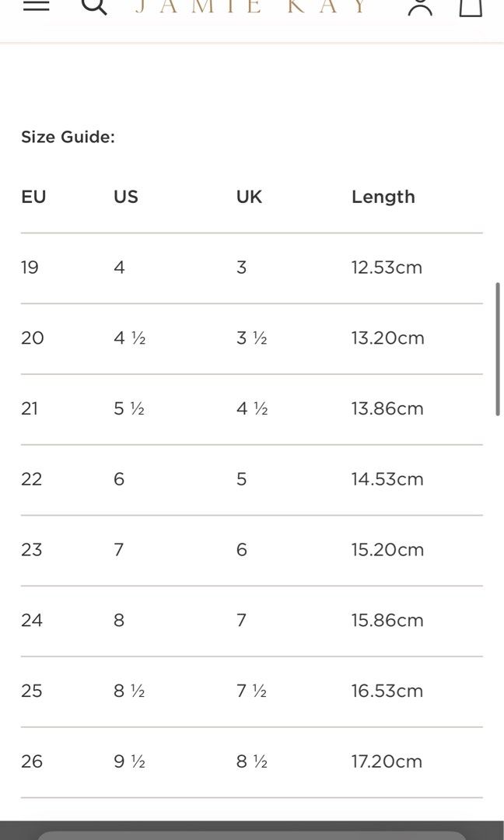Tap the search magnifier icon

click(x=94, y=6)
